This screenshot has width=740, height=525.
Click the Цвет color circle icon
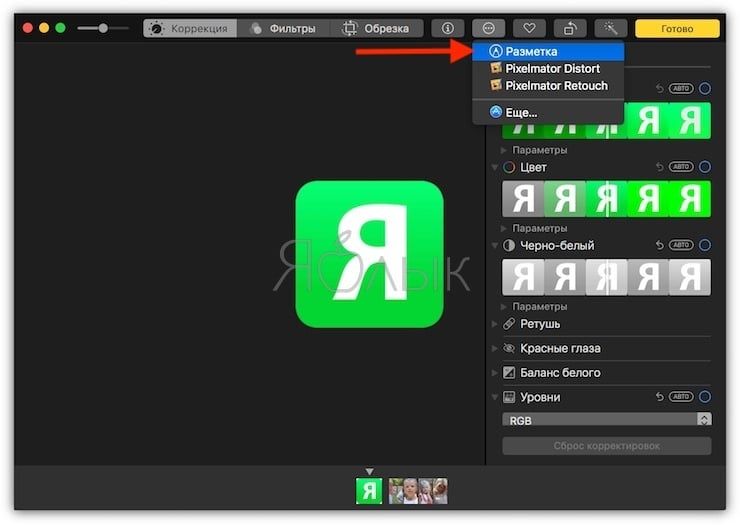coord(509,167)
